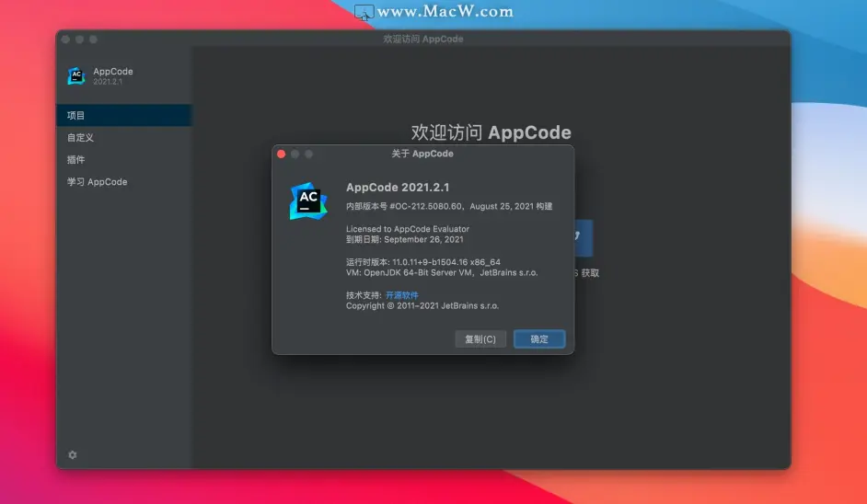Click the settings gear in Welcome window
The image size is (867, 504).
pos(73,455)
